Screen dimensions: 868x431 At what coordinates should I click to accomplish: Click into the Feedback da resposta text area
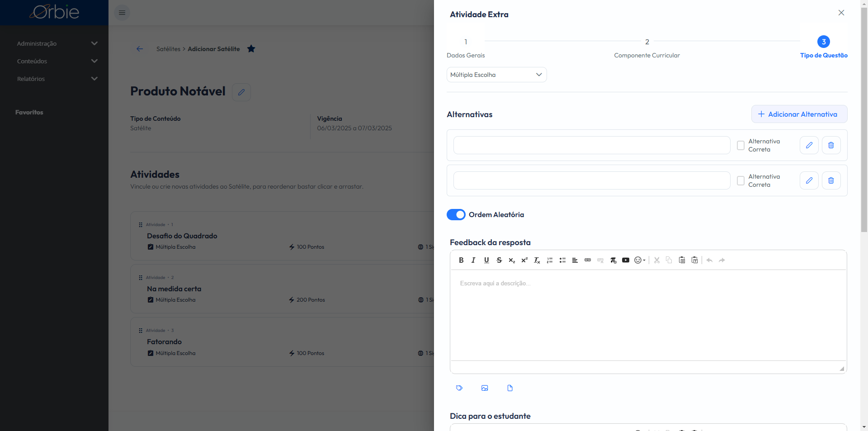pos(648,315)
